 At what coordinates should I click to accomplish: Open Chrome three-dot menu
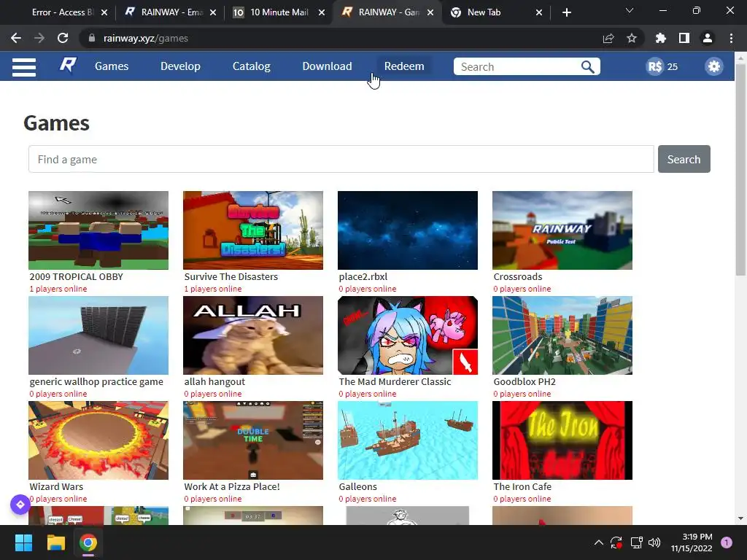click(731, 38)
